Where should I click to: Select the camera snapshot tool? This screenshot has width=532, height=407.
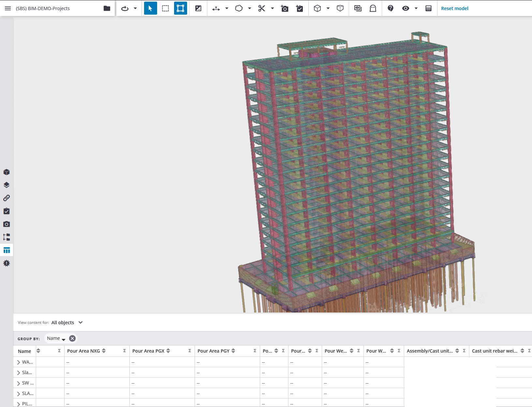tap(285, 8)
